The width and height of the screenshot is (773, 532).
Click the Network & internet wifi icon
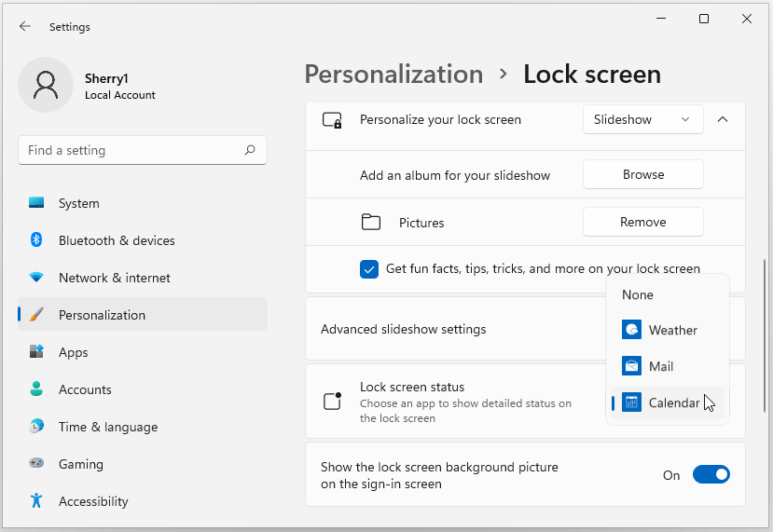36,278
